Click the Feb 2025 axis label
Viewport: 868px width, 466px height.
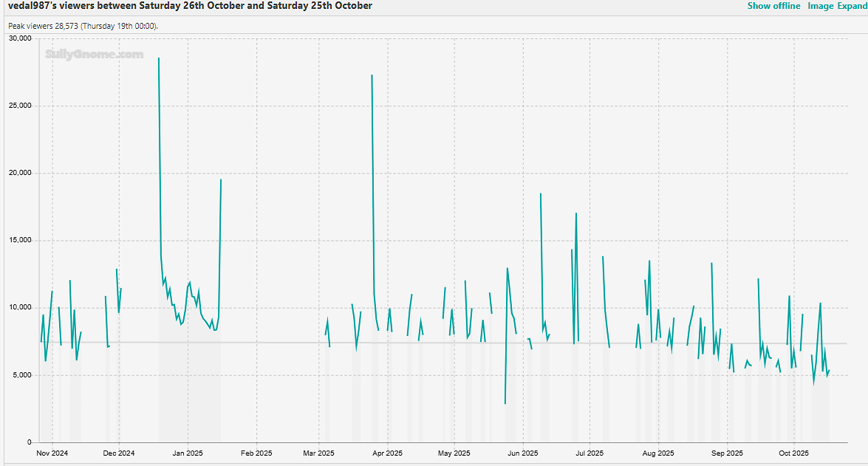click(x=256, y=453)
